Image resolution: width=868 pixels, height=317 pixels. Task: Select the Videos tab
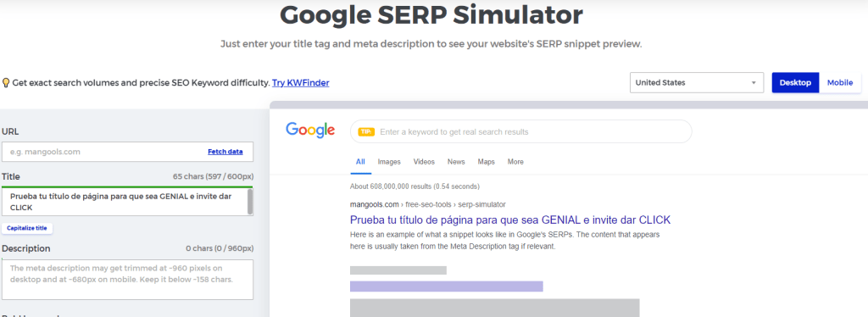point(424,162)
